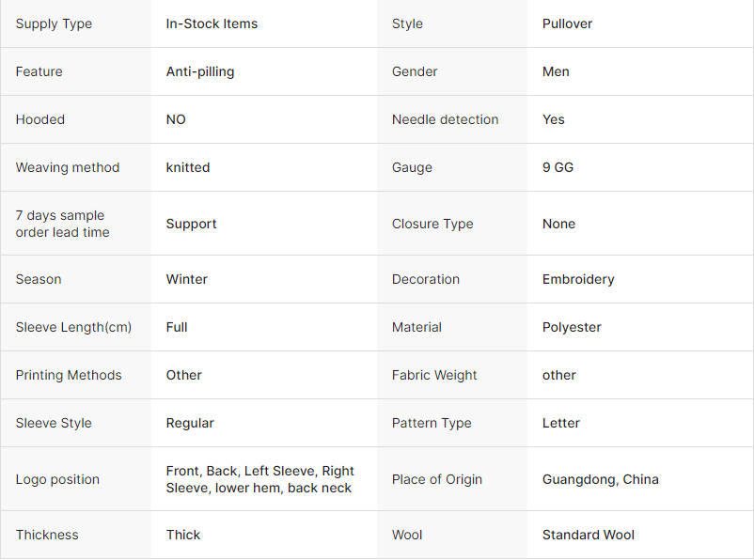
Task: Select the knitted weaving method value
Action: coord(187,167)
